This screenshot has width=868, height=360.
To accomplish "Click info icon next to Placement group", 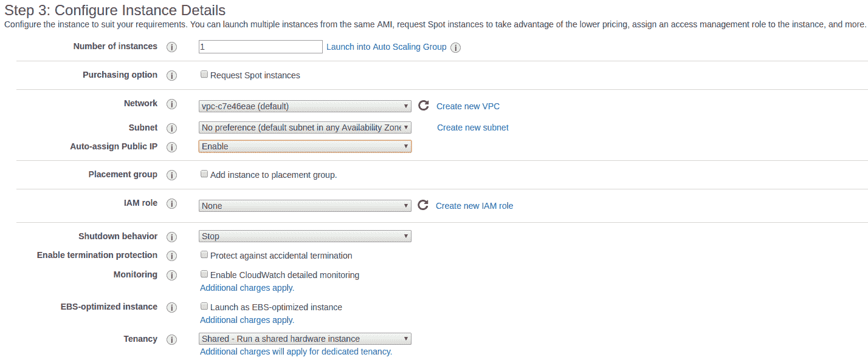I will click(172, 175).
